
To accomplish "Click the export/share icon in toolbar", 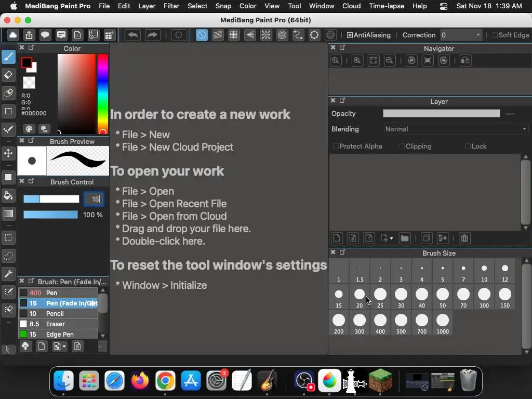I will tap(29, 35).
